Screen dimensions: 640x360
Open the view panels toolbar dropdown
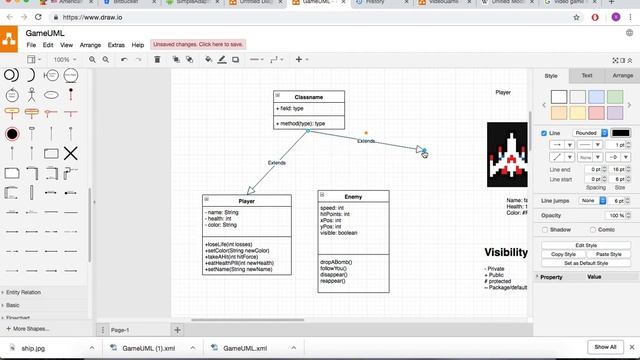click(x=34, y=60)
